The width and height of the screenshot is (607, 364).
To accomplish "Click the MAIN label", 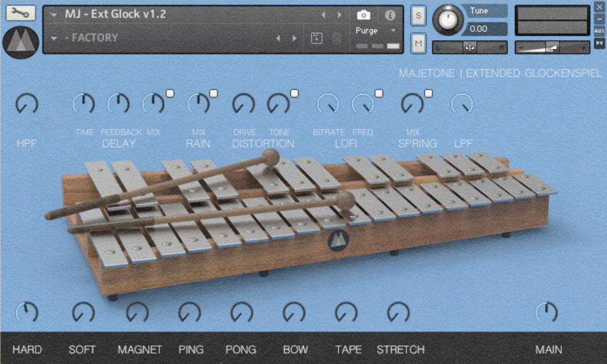I will click(x=549, y=349).
